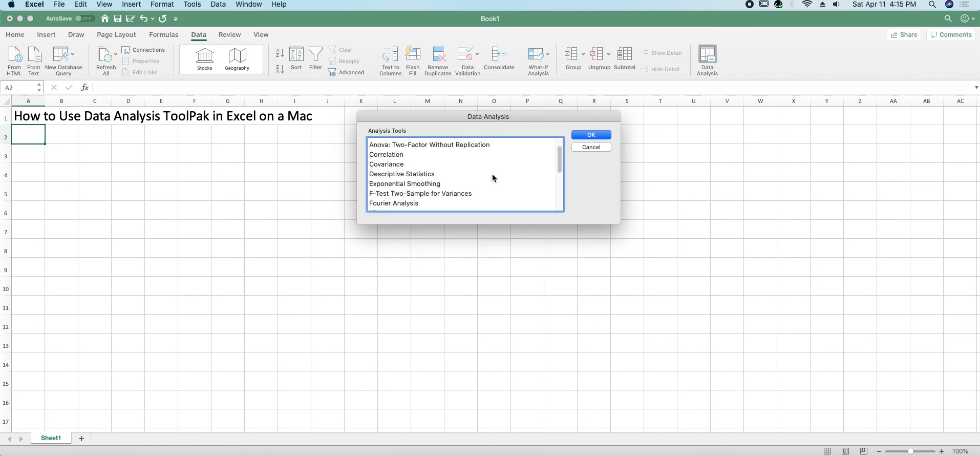Switch to the Page Layout tab
The width and height of the screenshot is (980, 456).
click(116, 35)
